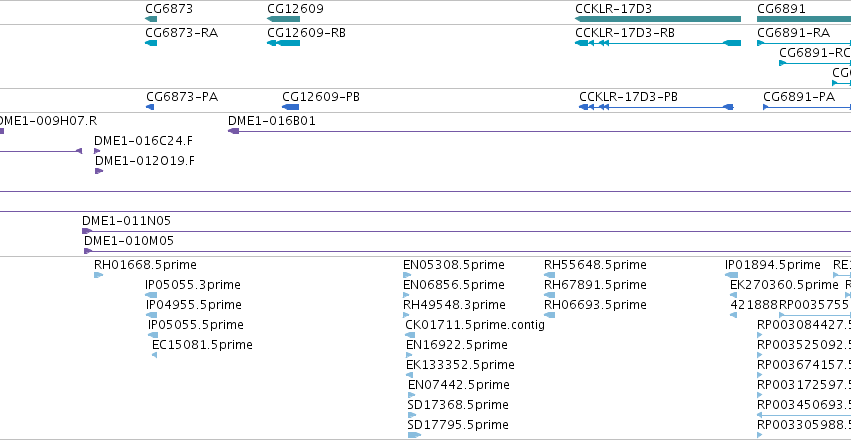The height and width of the screenshot is (440, 851).
Task: Select the SD17795.5prime EST glyph
Action: (414, 435)
